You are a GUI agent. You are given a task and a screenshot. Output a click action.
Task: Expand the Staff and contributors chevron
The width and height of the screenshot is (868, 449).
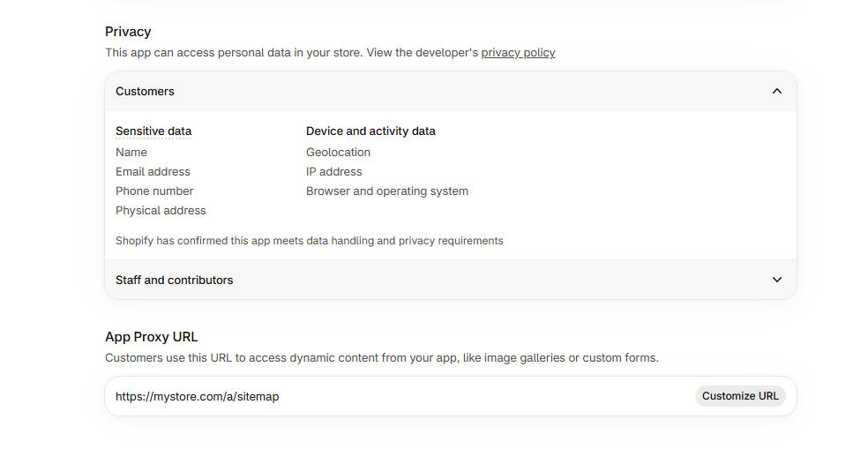(x=776, y=281)
